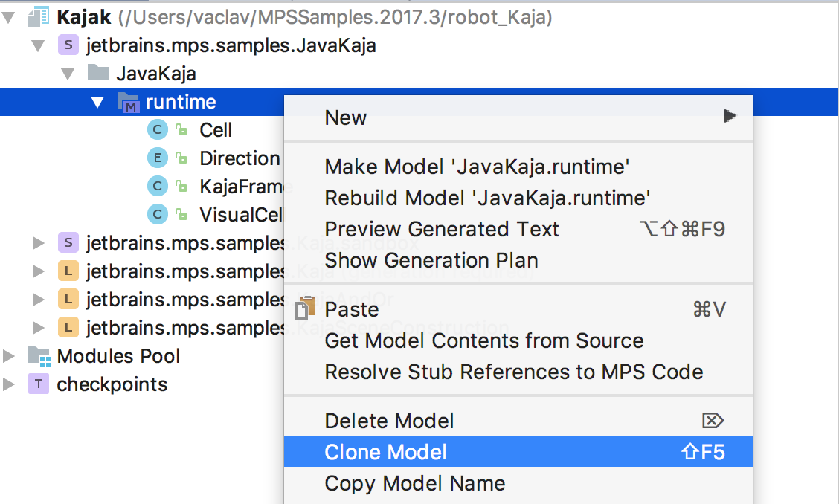Expand the checkpoints node
This screenshot has width=839, height=504.
pyautogui.click(x=9, y=384)
